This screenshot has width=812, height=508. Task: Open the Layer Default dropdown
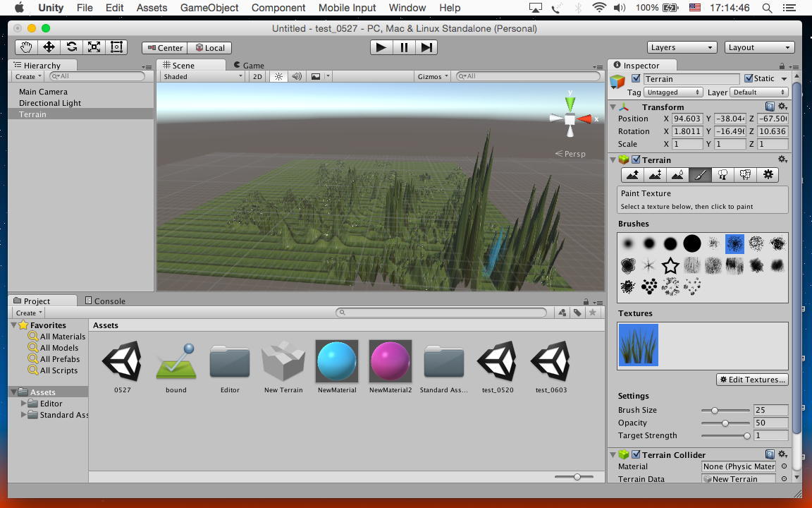coord(759,92)
